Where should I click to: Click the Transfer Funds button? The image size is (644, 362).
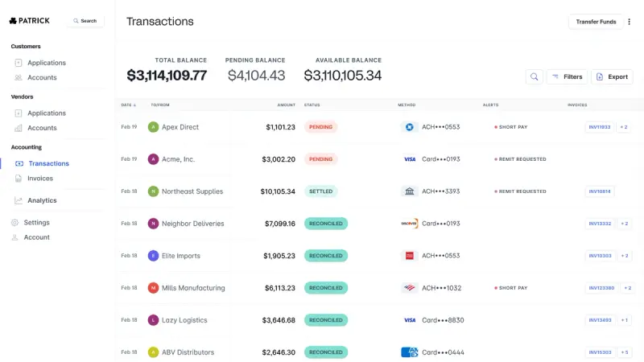[x=596, y=22]
